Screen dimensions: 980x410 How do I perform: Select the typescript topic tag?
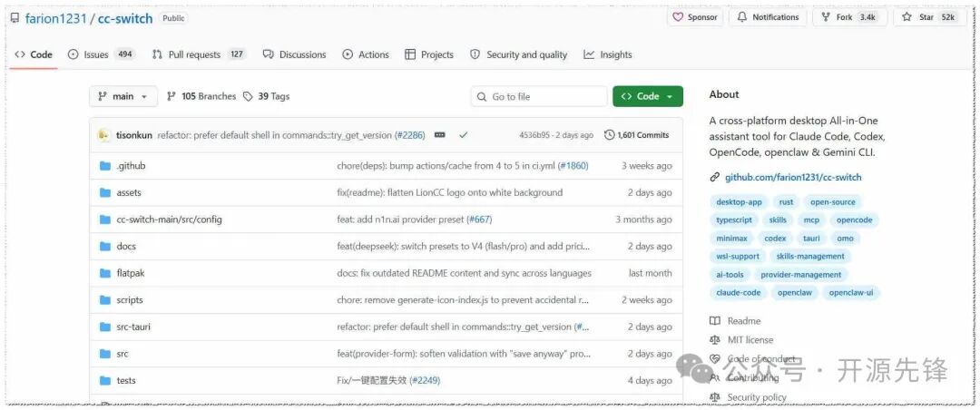click(x=734, y=220)
